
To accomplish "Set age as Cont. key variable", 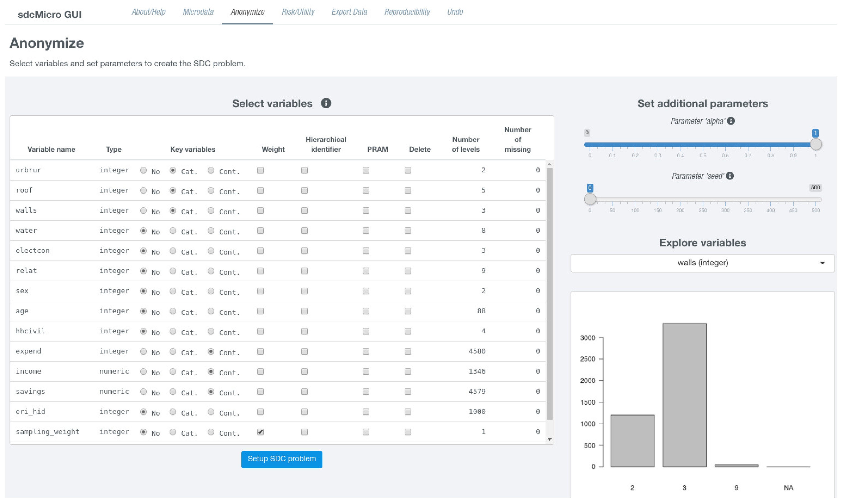I will (211, 311).
